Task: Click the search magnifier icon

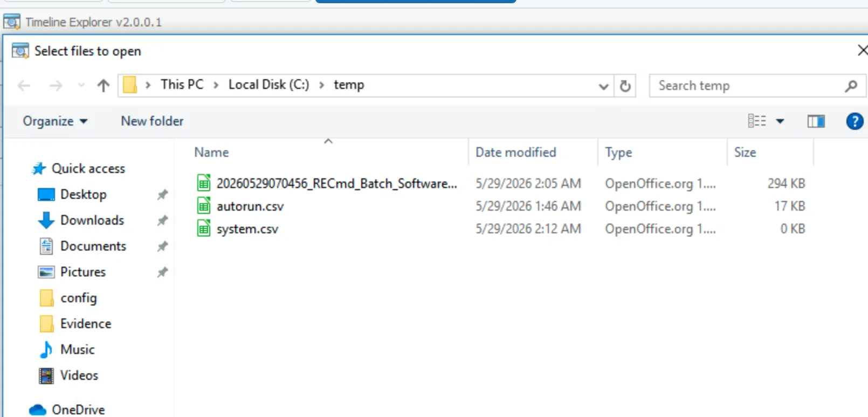Action: tap(851, 86)
